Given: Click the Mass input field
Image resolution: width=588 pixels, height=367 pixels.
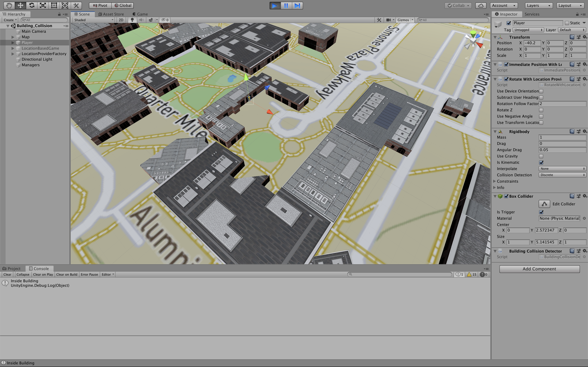Looking at the screenshot, I should (x=562, y=137).
